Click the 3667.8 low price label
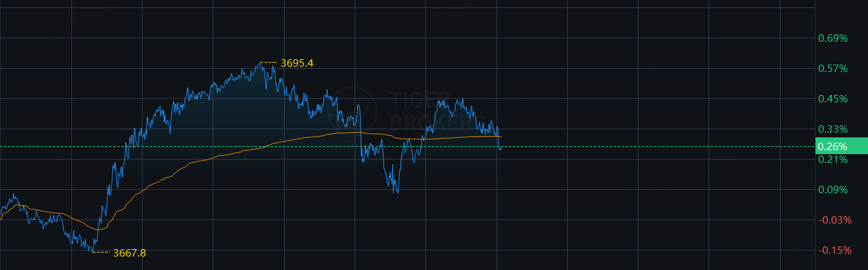Screen dimensions: 868x270 click(129, 253)
